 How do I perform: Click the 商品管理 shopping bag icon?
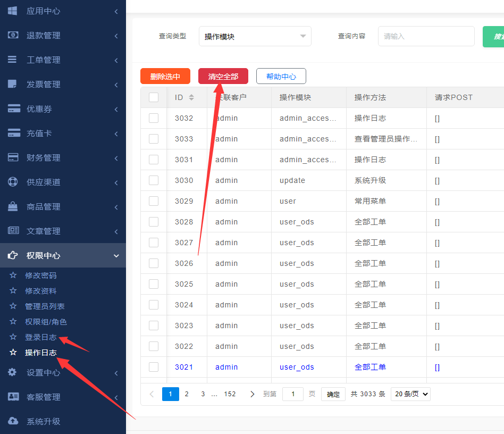pos(13,206)
